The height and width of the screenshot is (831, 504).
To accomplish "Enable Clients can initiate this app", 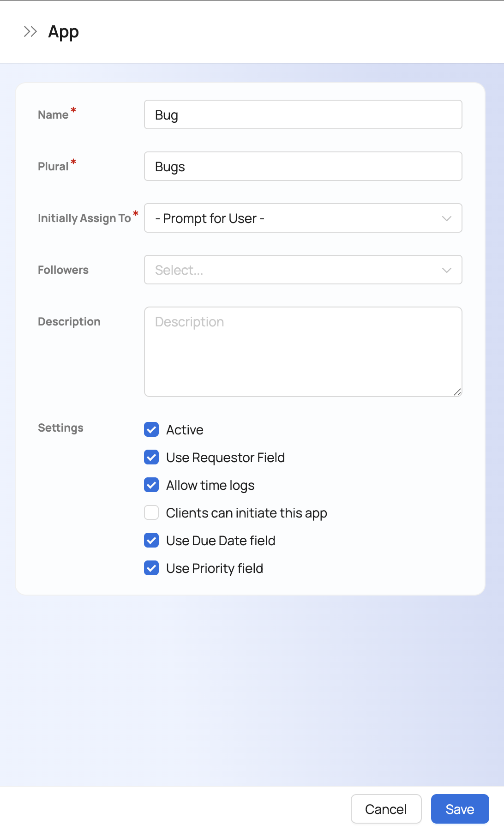I will (x=151, y=513).
